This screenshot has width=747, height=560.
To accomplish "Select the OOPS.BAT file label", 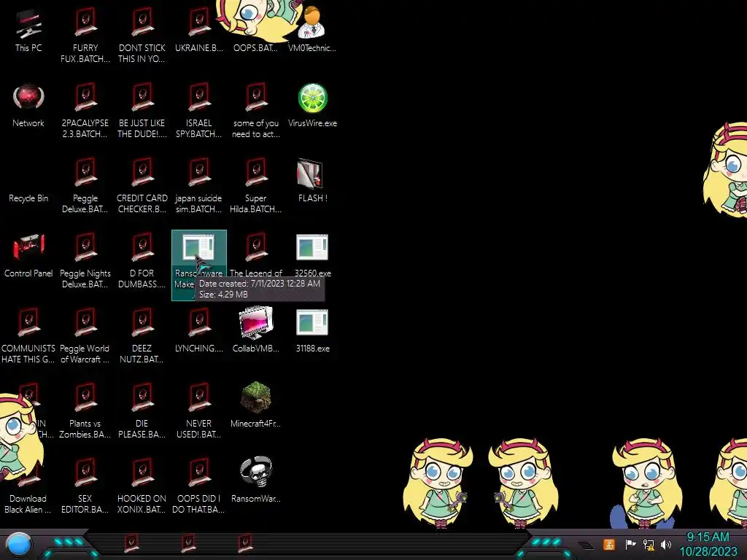I will click(x=255, y=48).
